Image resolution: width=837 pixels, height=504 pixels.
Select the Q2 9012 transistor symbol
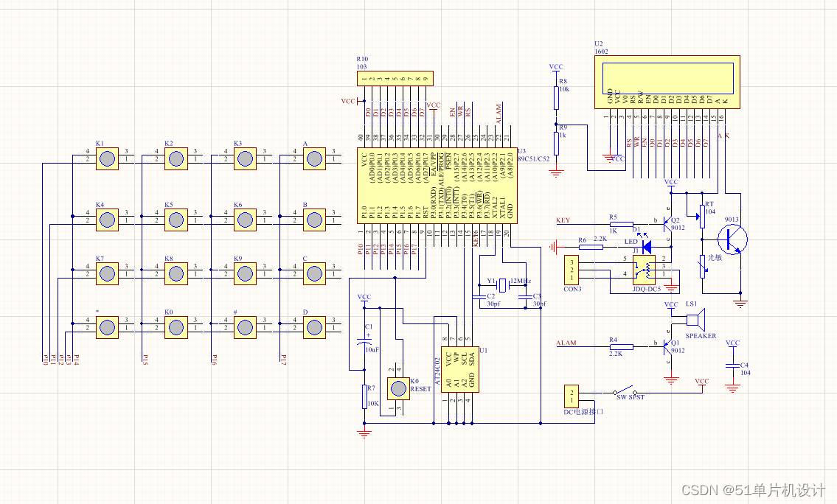point(667,224)
